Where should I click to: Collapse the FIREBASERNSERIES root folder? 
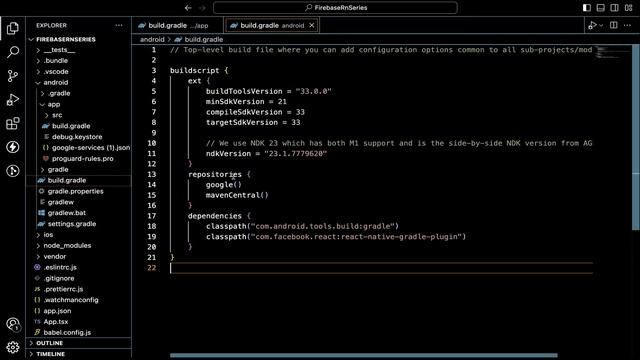pos(78,39)
